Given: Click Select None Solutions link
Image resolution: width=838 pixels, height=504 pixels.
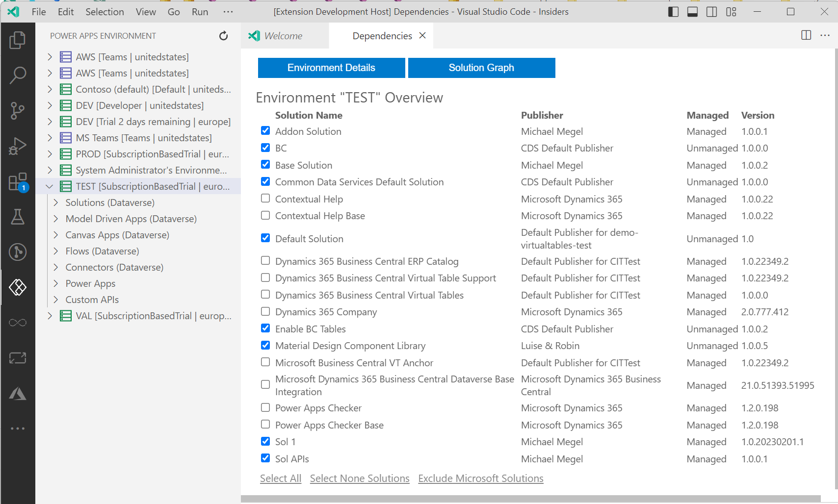Looking at the screenshot, I should (x=360, y=479).
